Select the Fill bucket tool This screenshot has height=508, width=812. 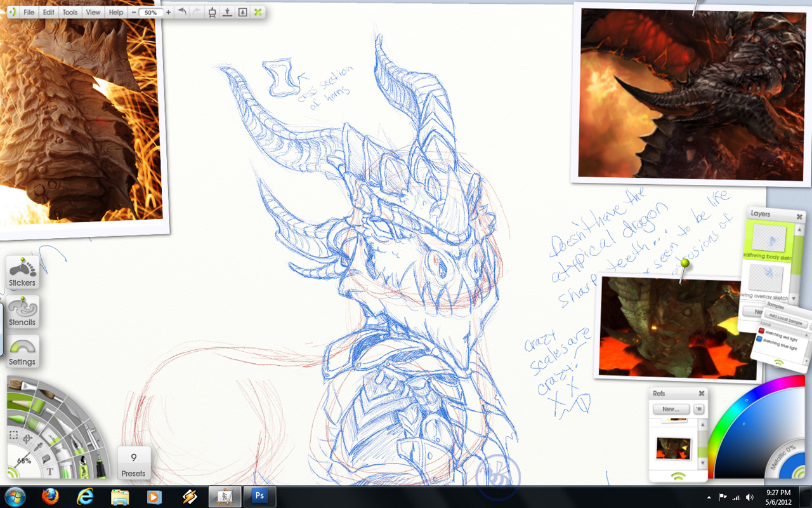pyautogui.click(x=46, y=458)
